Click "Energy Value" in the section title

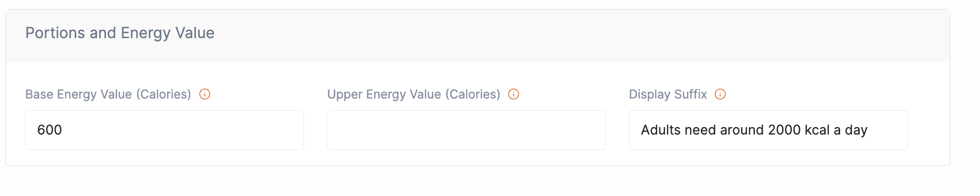167,33
